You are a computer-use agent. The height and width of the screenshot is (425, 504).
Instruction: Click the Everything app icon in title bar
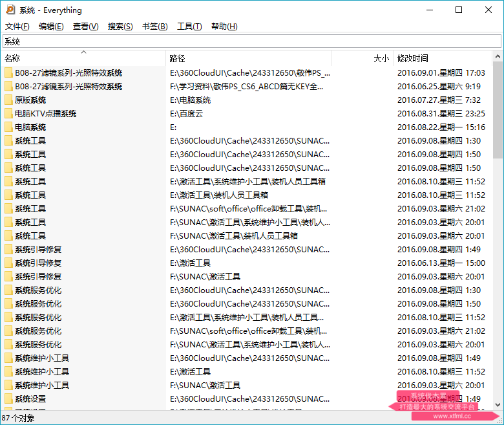tap(10, 10)
